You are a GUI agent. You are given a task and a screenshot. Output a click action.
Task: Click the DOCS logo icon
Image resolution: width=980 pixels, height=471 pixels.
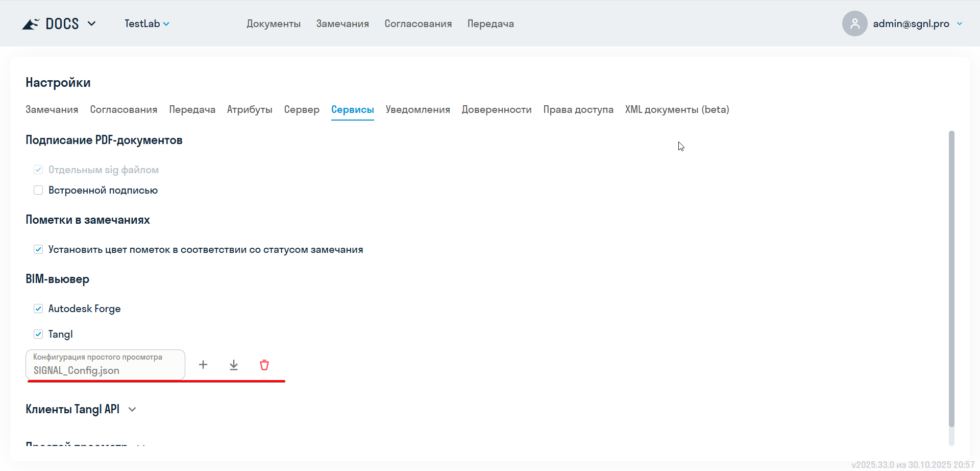coord(31,23)
